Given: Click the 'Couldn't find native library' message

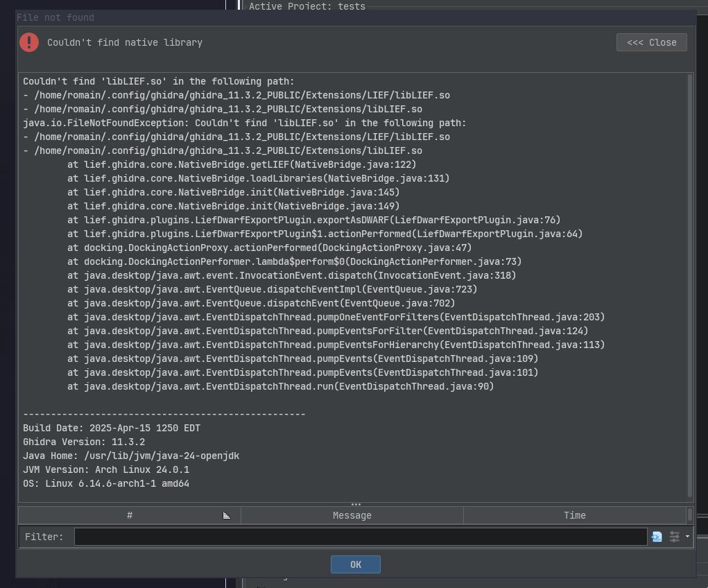Looking at the screenshot, I should tap(125, 42).
